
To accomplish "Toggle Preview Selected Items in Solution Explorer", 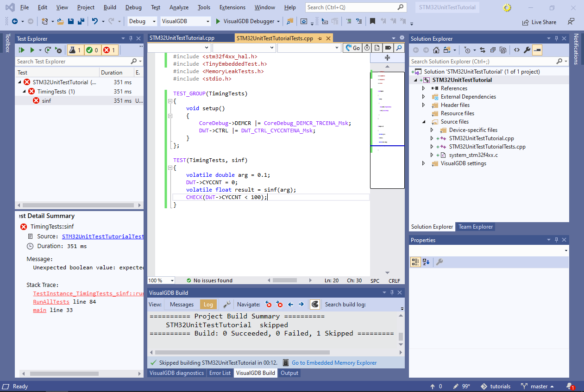I will tap(537, 50).
